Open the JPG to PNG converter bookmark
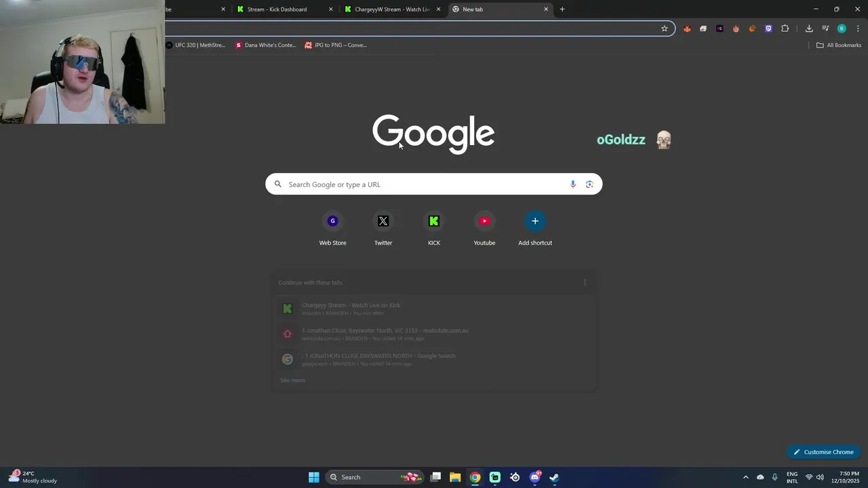868x488 pixels. (336, 45)
